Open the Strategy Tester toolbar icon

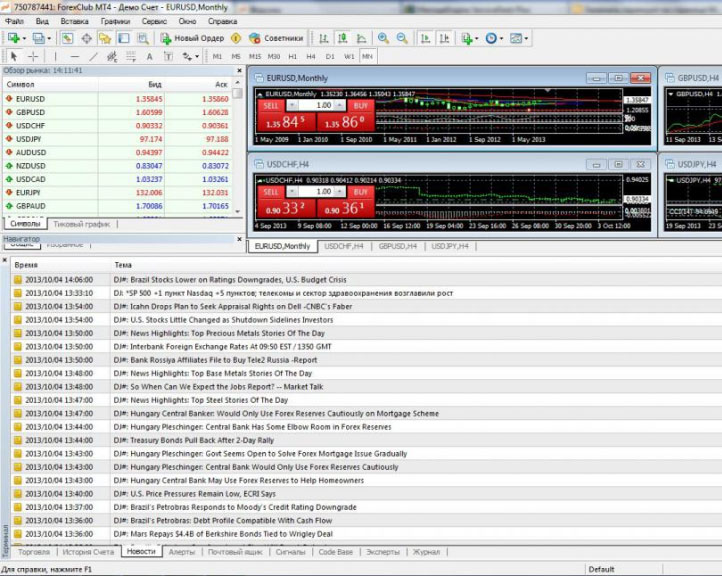(x=143, y=39)
